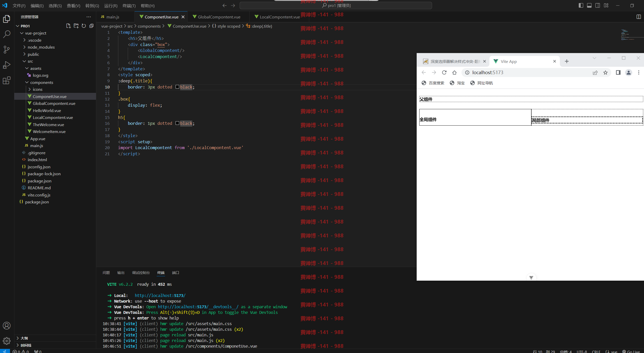Open App.vue in the file tree

pos(37,139)
